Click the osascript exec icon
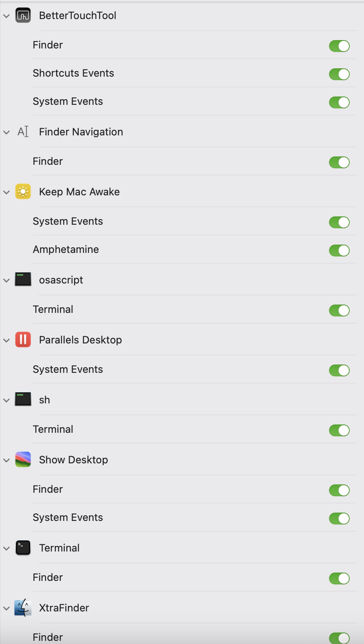The width and height of the screenshot is (364, 644). pos(23,280)
